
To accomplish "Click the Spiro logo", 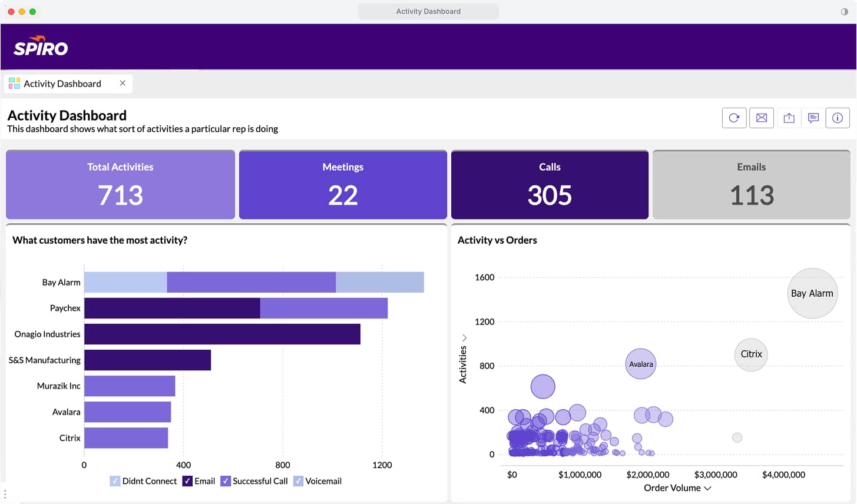I will click(41, 46).
